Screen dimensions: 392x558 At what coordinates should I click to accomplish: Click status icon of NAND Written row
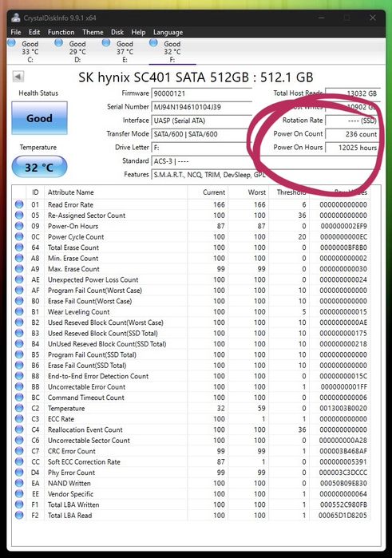click(19, 483)
